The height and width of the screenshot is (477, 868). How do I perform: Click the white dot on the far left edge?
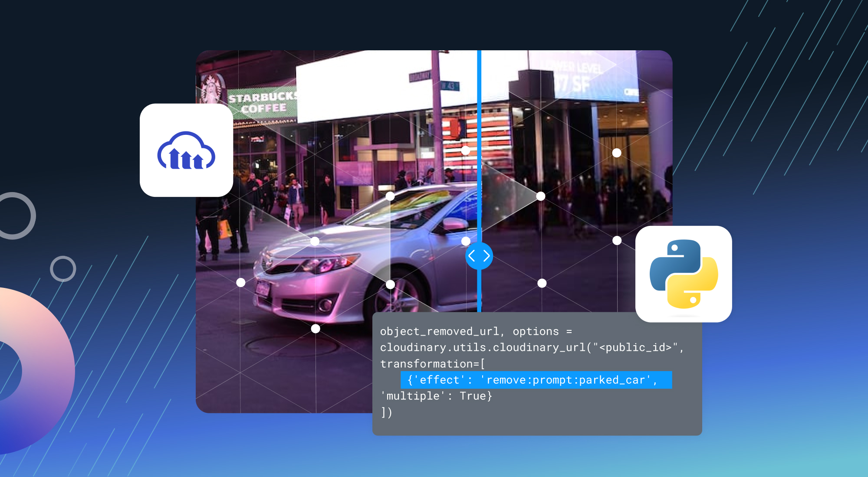[x=240, y=282]
